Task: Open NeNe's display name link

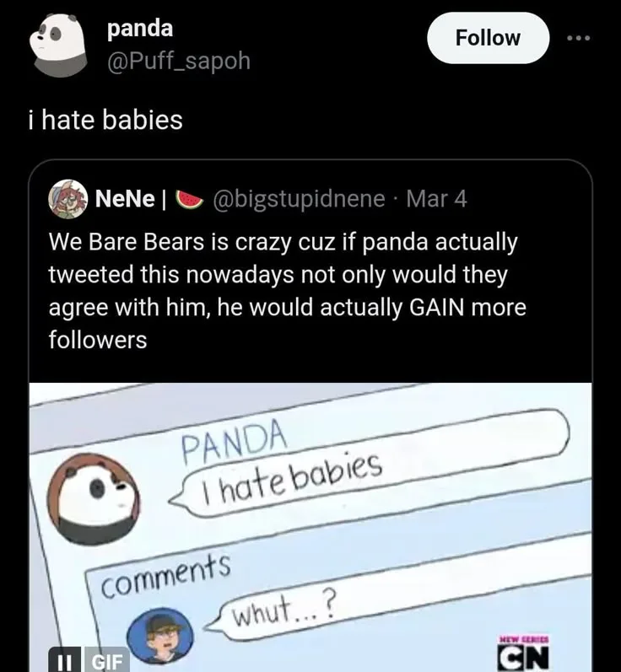Action: click(126, 199)
